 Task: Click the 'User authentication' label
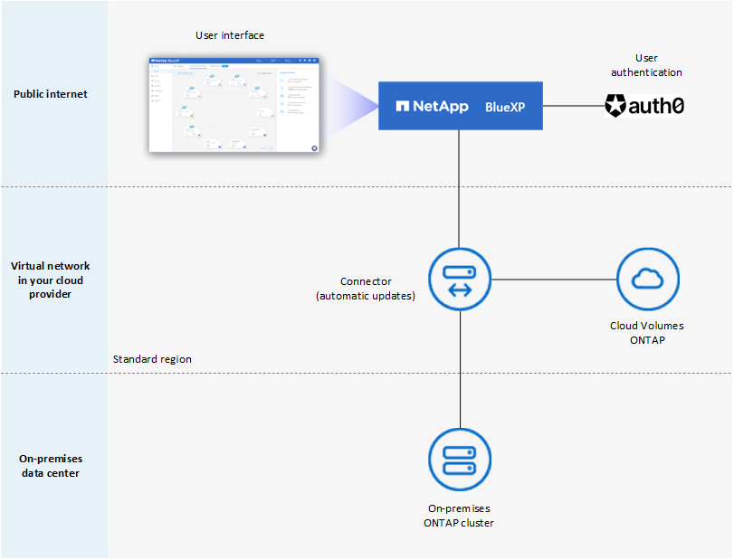(646, 65)
